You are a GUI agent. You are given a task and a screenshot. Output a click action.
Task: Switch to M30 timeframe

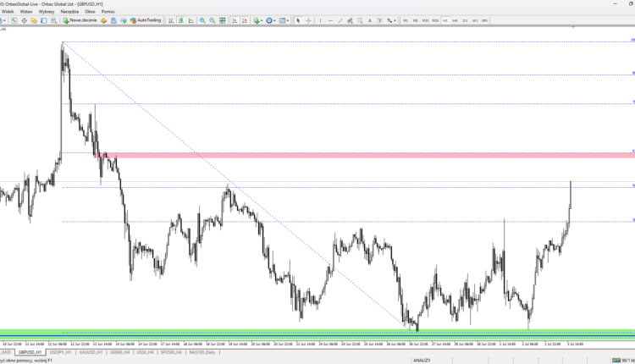point(435,20)
